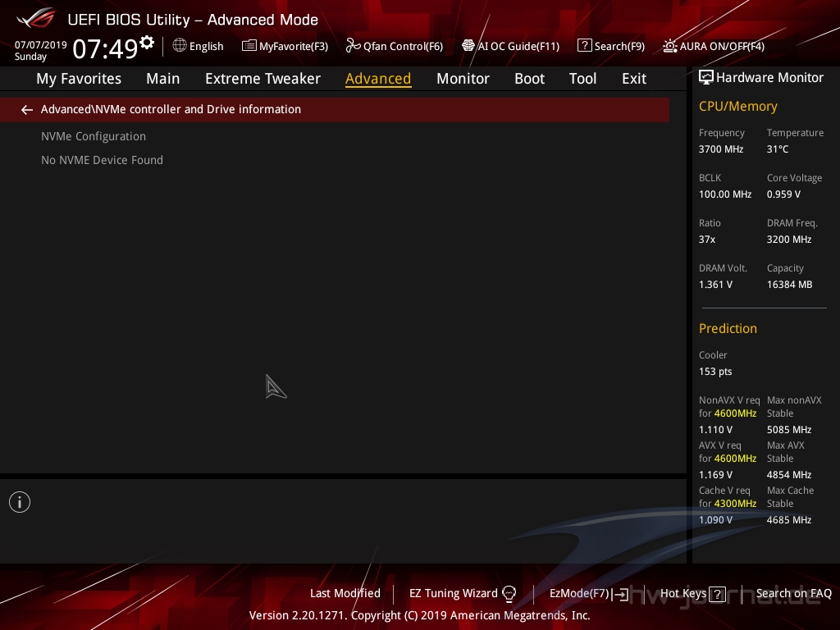
Task: Select the Exit tab
Action: 634,79
